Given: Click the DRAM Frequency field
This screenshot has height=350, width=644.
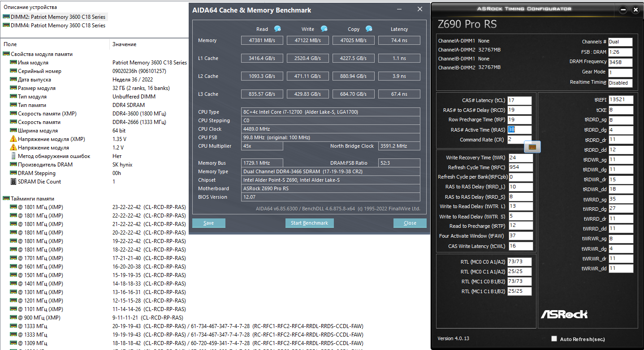Looking at the screenshot, I should coord(620,63).
